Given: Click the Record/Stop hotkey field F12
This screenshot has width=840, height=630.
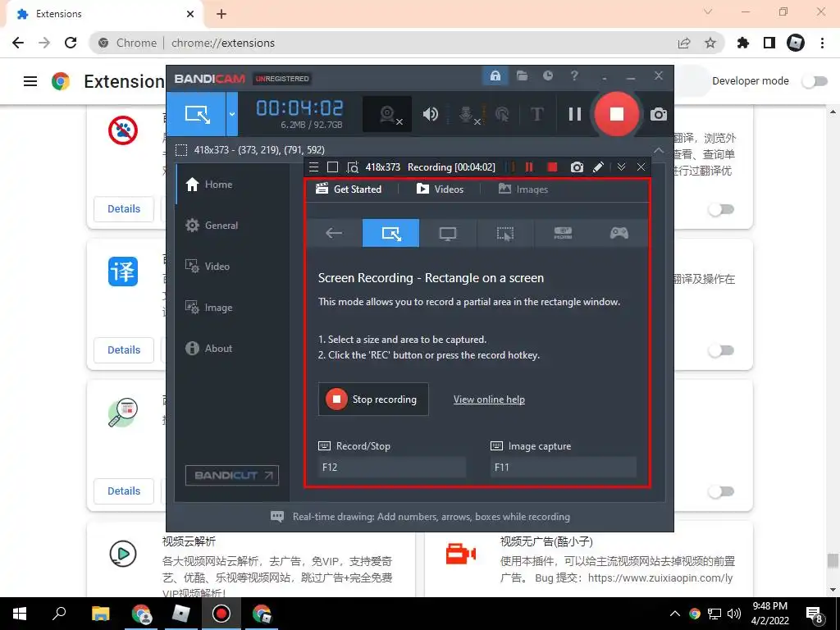Looking at the screenshot, I should (392, 467).
